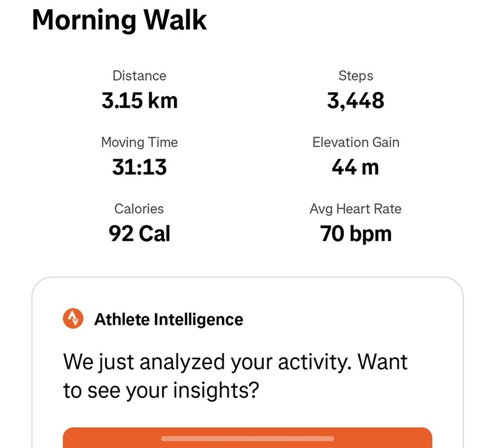The height and width of the screenshot is (448, 495).
Task: Tap the 'to see your insights?' text line
Action: 161,391
